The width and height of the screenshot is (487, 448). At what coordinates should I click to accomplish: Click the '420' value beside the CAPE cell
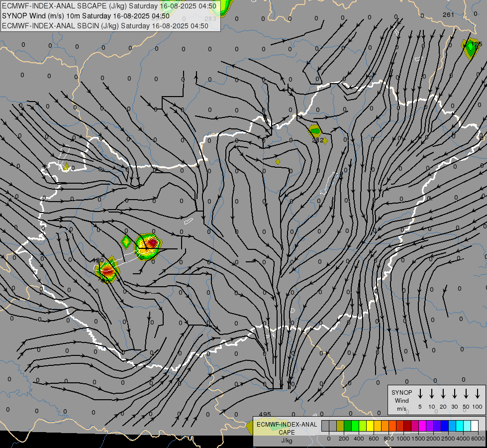pos(98,260)
